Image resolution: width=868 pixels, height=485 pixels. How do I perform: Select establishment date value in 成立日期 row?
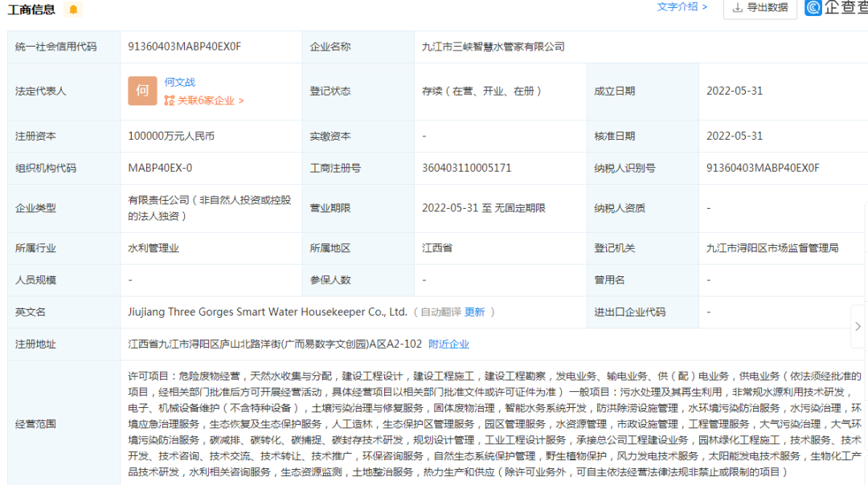tap(735, 92)
